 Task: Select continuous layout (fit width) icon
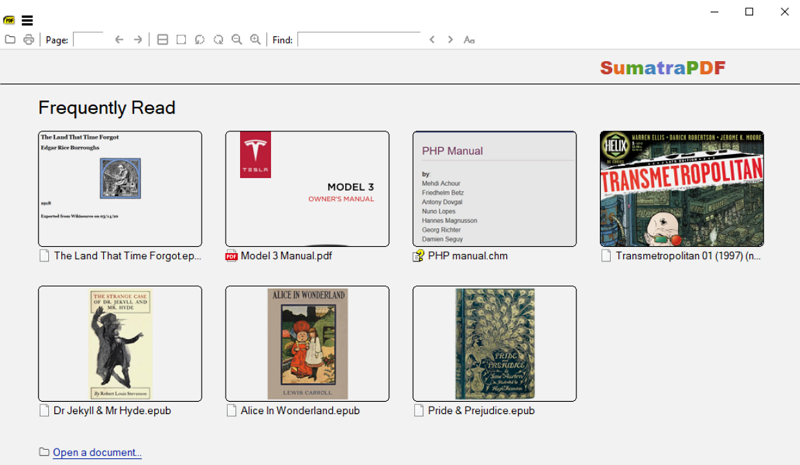point(163,40)
